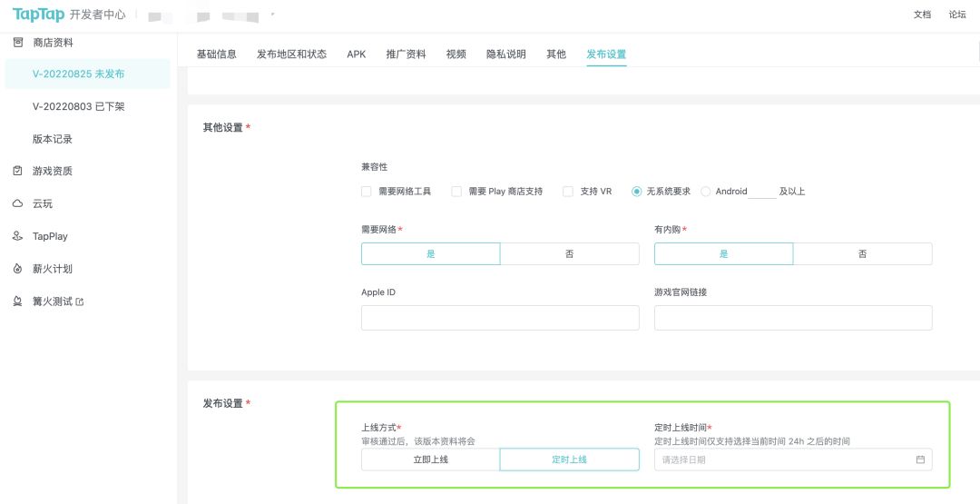This screenshot has height=504, width=980.
Task: Click the calendar icon in date field
Action: tap(920, 460)
